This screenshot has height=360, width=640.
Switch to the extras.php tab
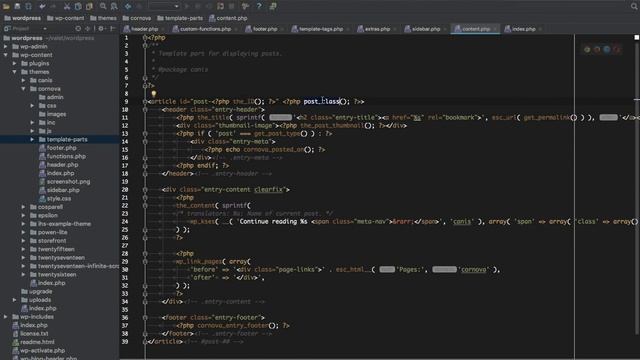coord(377,29)
